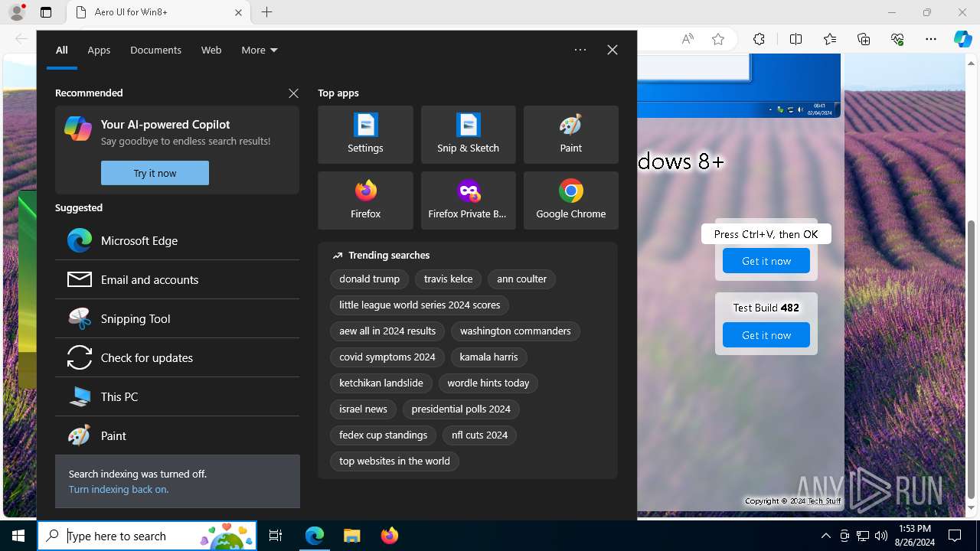Image resolution: width=980 pixels, height=551 pixels.
Task: Search covid symptoms 2024 trend
Action: point(387,357)
